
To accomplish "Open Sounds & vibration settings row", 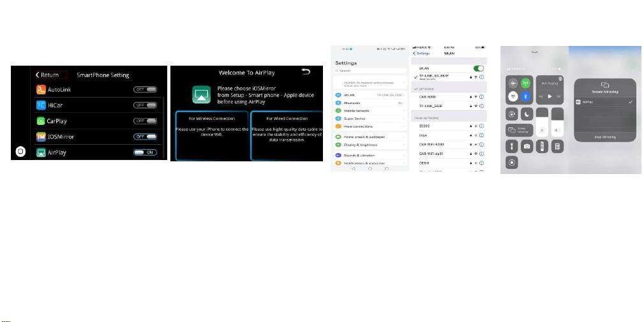I will click(x=370, y=156).
